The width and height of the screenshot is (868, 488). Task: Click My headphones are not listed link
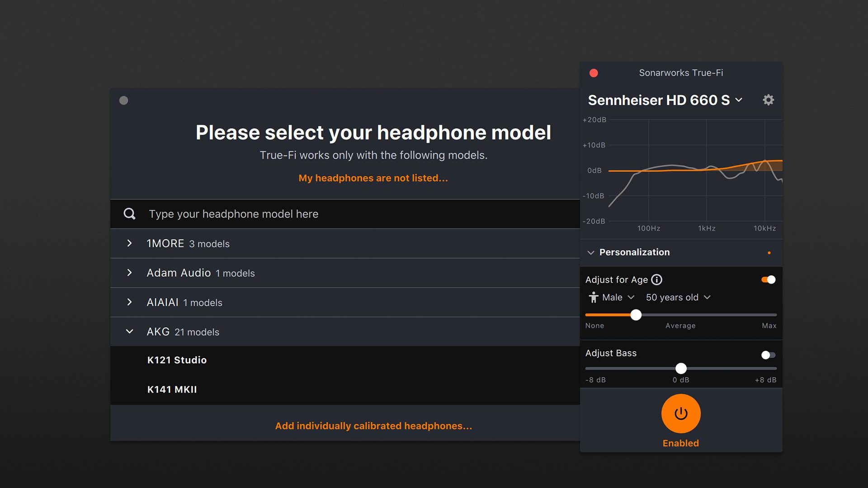[x=373, y=178]
